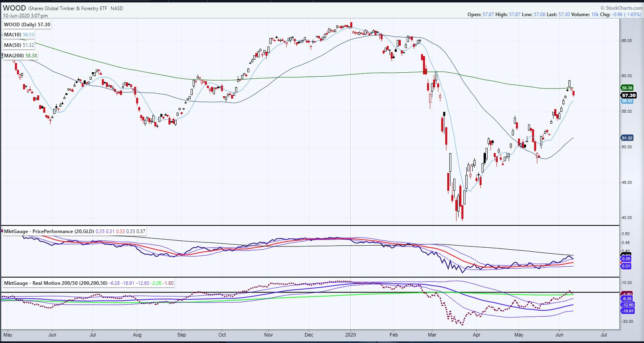Screen dimensions: 644x343
Task: Click the light blue 56.53 tag on the axis
Action: tap(627, 101)
